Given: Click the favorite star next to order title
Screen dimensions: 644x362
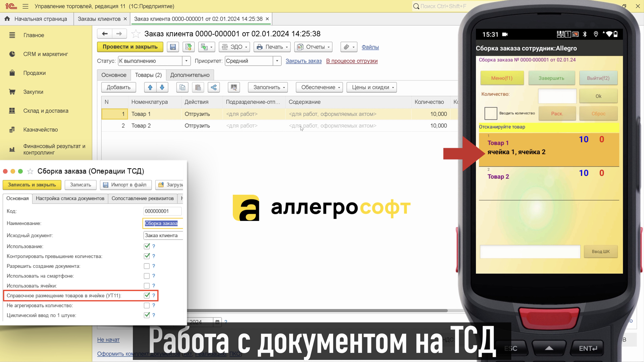Looking at the screenshot, I should point(136,34).
